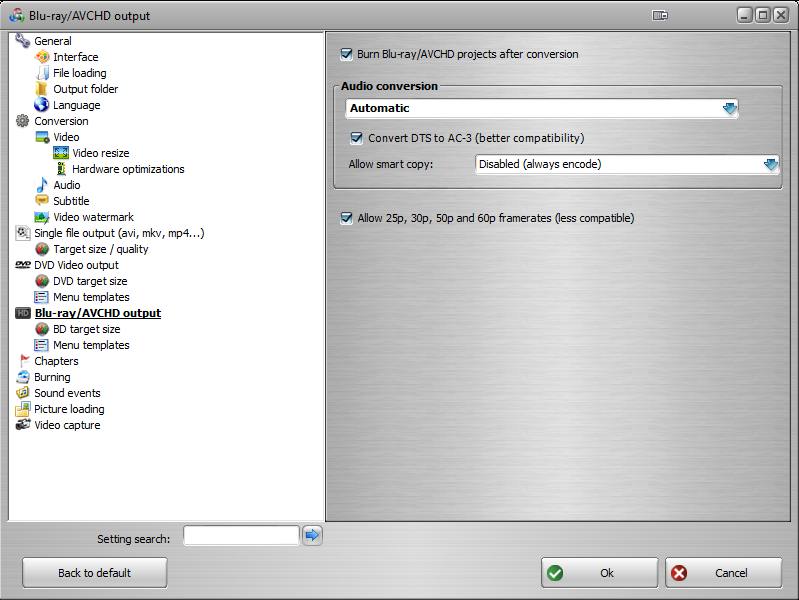799x600 pixels.
Task: Click the Cancel button
Action: [723, 572]
